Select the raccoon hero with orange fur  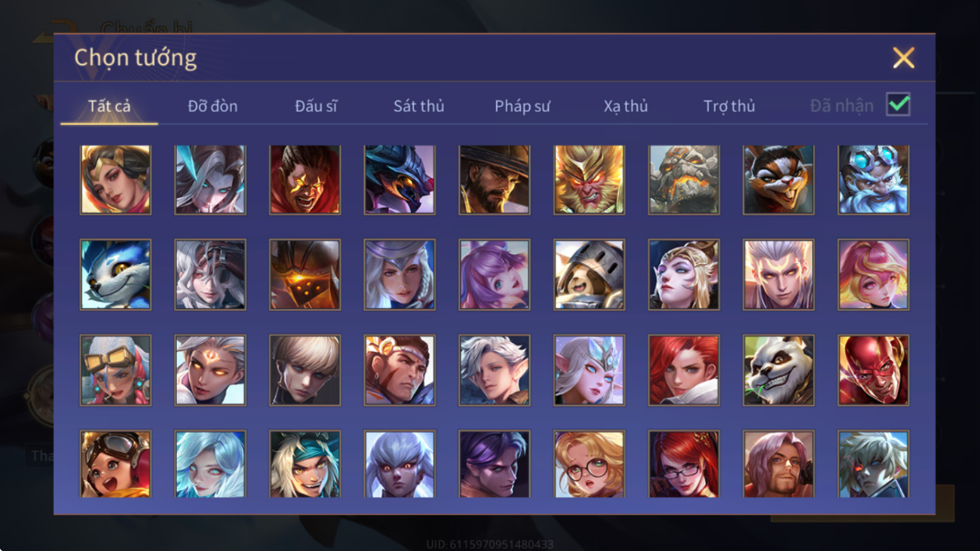(778, 180)
